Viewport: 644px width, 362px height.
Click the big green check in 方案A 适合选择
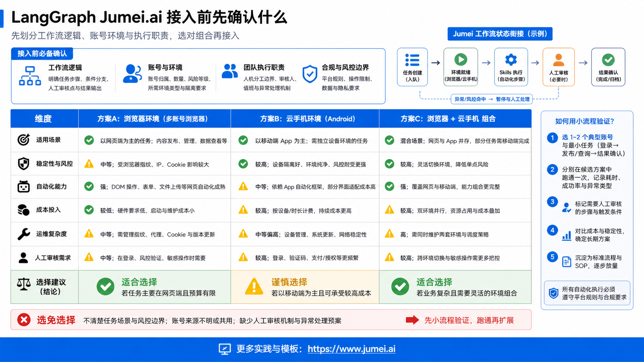pos(105,287)
